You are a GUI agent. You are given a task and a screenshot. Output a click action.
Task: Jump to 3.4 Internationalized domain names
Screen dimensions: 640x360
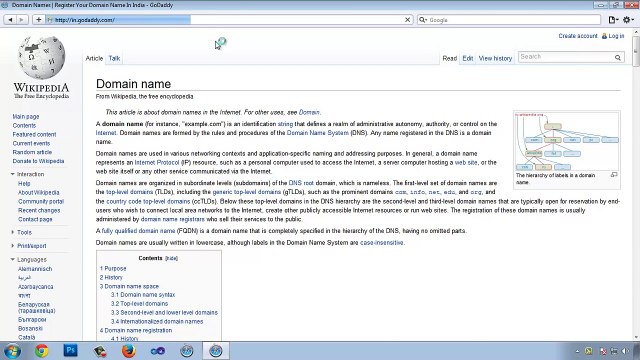[157, 322]
